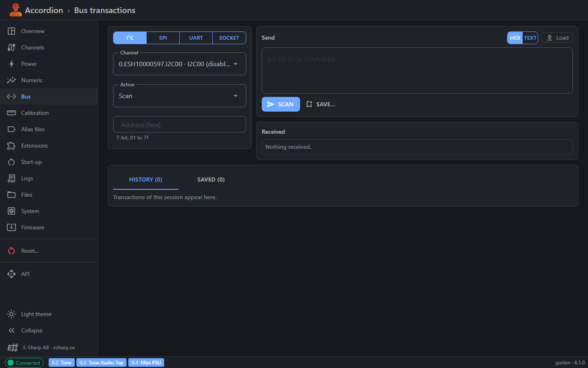Click the 0.2 Tone status chip
The height and width of the screenshot is (368, 588).
click(62, 363)
